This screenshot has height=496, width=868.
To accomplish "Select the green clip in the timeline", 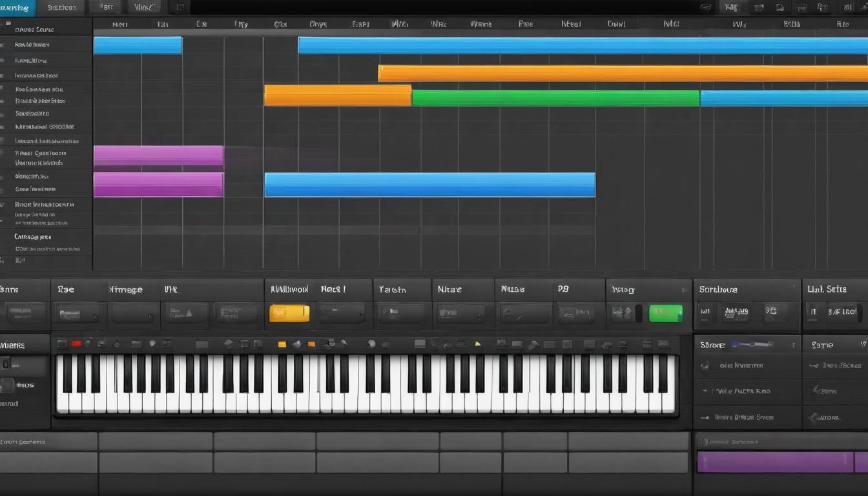I will coord(555,98).
